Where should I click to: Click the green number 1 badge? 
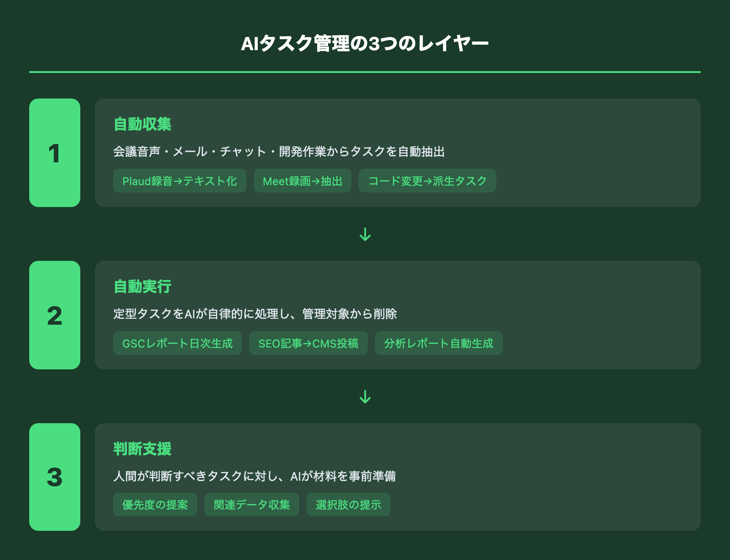(55, 153)
